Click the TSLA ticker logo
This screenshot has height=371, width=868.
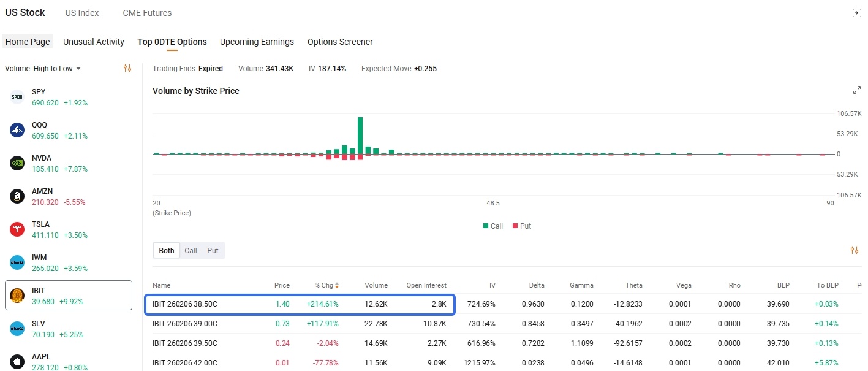point(17,229)
